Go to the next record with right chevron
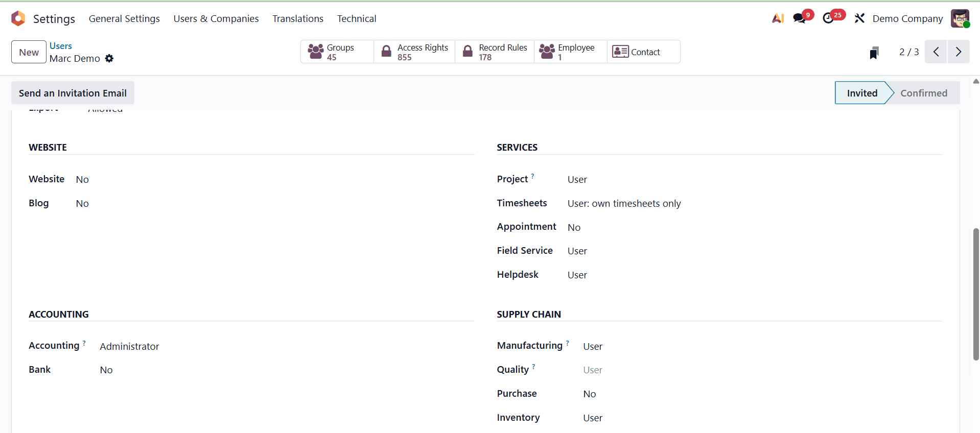 click(x=958, y=52)
